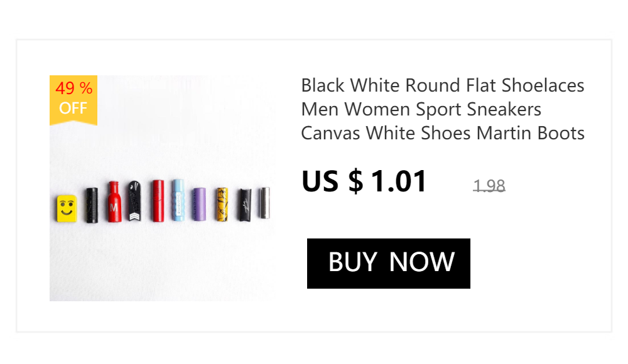This screenshot has width=628, height=364.
Task: Click the crossed-out 1.98 original price
Action: click(x=489, y=186)
